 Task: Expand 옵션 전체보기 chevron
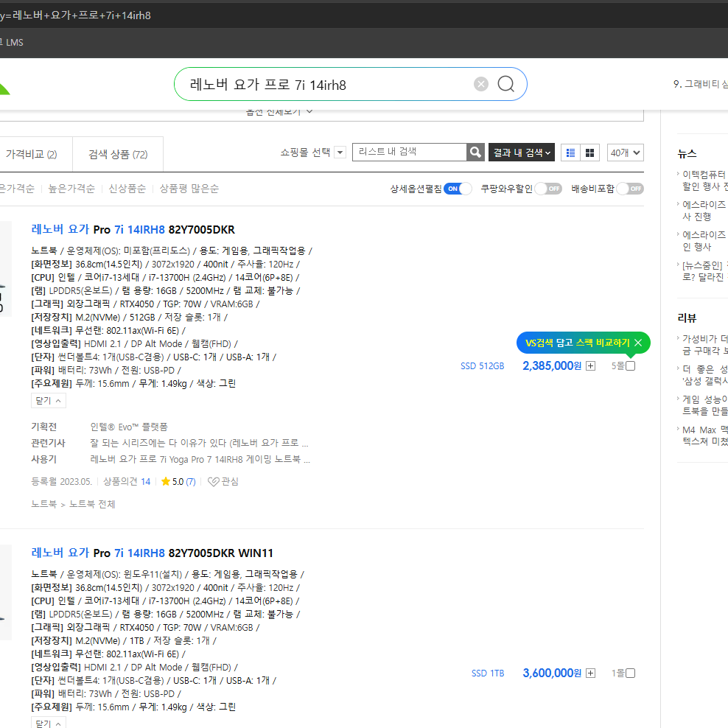pyautogui.click(x=309, y=111)
